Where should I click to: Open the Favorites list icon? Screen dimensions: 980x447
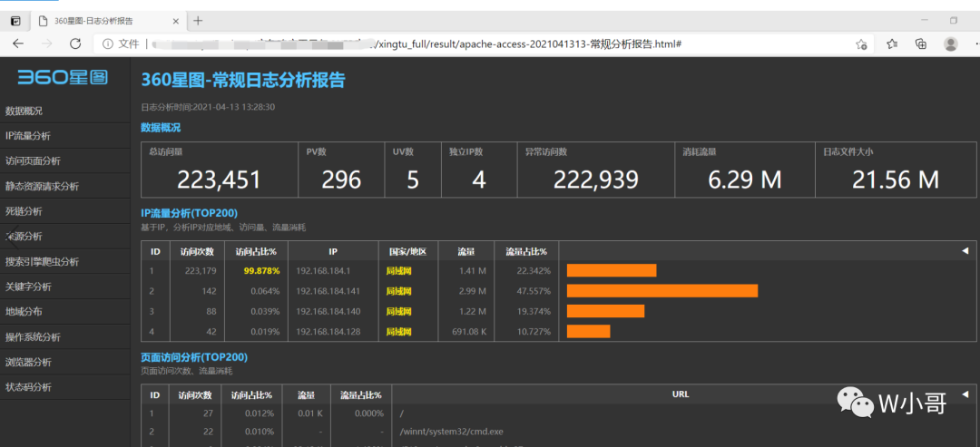[892, 44]
